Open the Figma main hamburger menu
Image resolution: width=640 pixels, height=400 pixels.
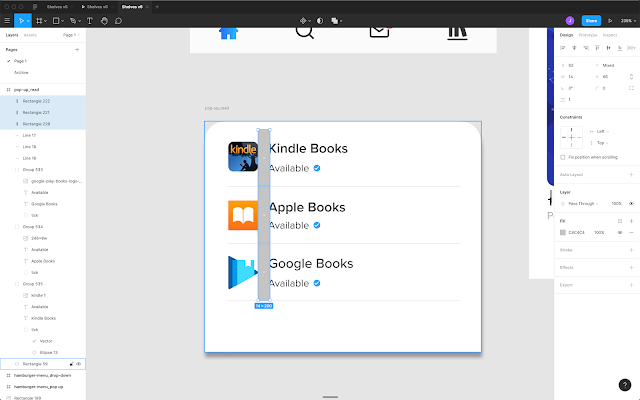pyautogui.click(x=7, y=21)
